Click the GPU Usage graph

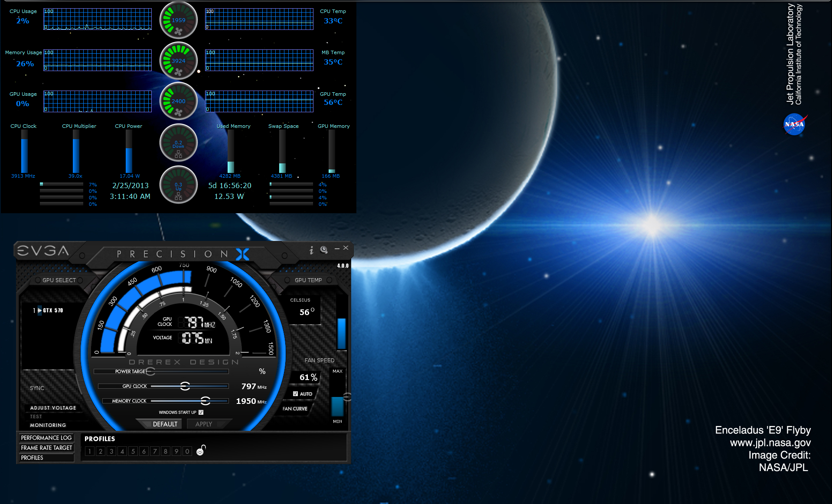point(98,101)
